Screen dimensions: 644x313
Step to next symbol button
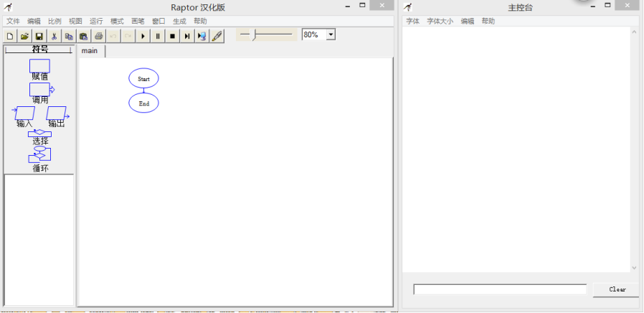[187, 36]
